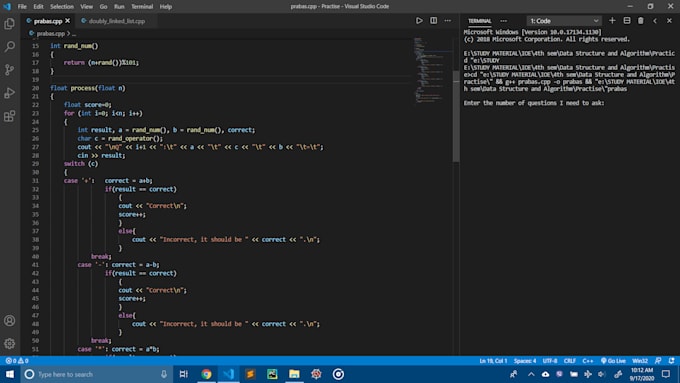Open Task View on taskbar
680x383 pixels.
[x=184, y=374]
